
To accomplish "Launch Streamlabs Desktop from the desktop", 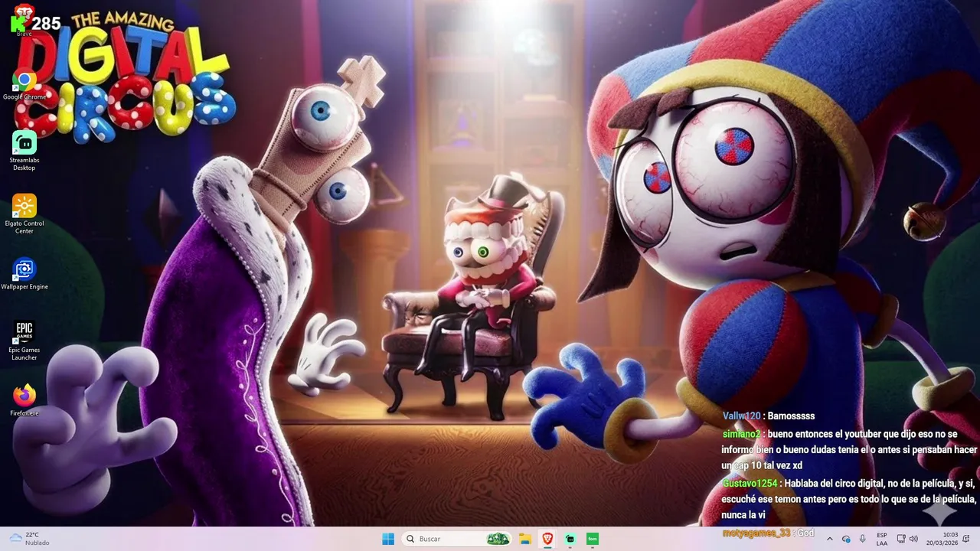I will pyautogui.click(x=24, y=151).
